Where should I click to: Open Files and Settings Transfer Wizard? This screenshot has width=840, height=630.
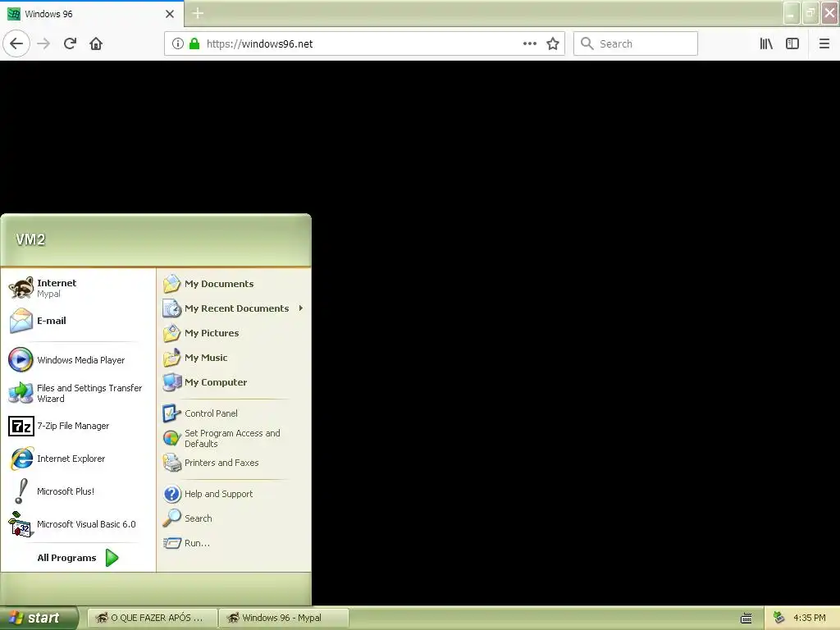(78, 393)
